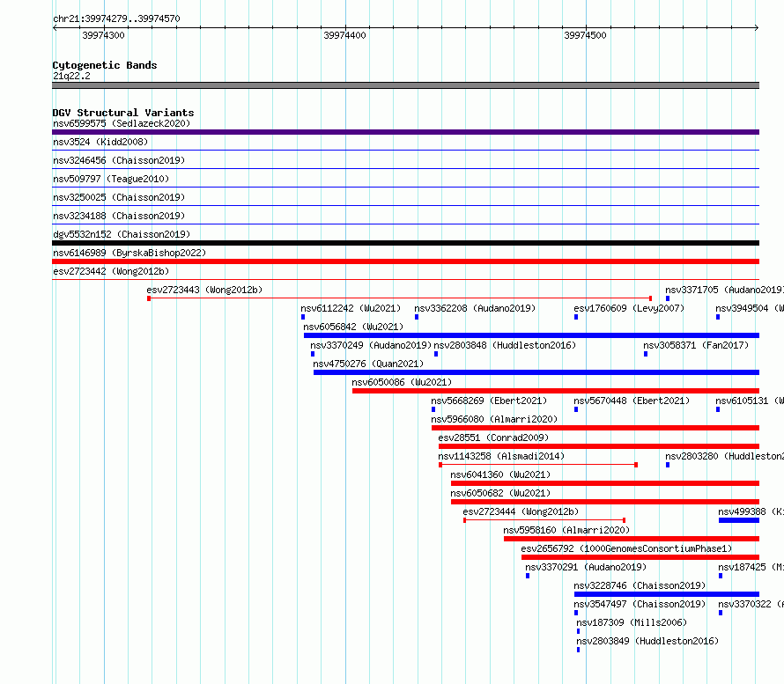This screenshot has width=784, height=684.
Task: Click the red nsv5958160 variant bar
Action: pyautogui.click(x=632, y=539)
